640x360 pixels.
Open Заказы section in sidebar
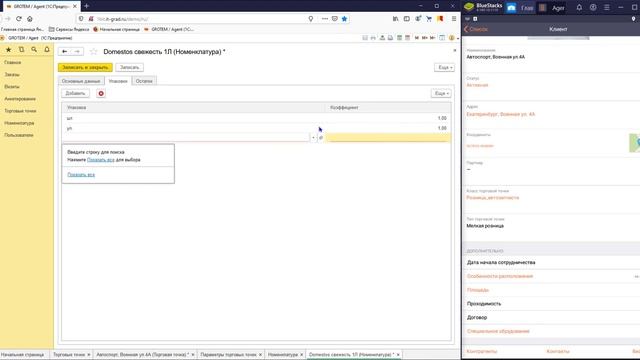coord(12,75)
